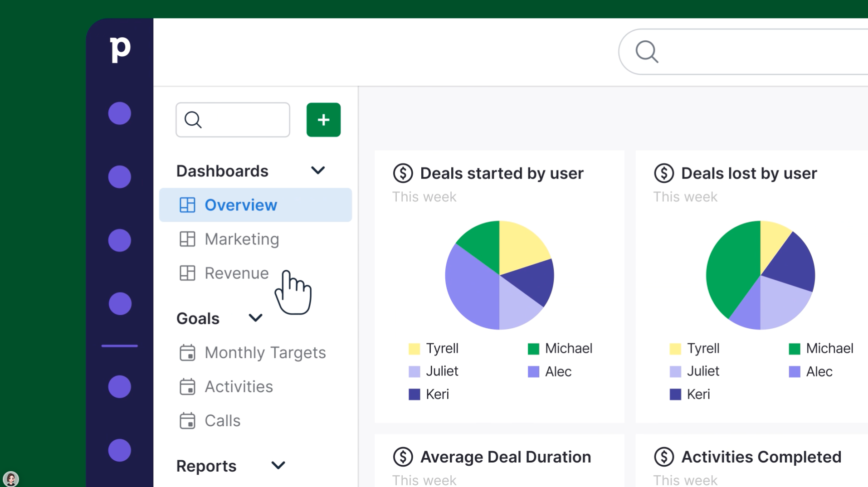Click the Monthly Targets calendar icon

tap(187, 352)
